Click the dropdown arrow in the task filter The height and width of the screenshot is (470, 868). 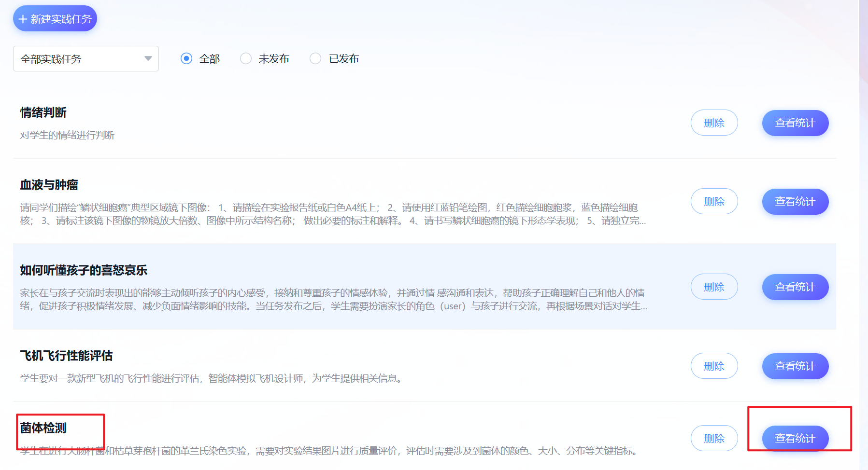(x=148, y=59)
